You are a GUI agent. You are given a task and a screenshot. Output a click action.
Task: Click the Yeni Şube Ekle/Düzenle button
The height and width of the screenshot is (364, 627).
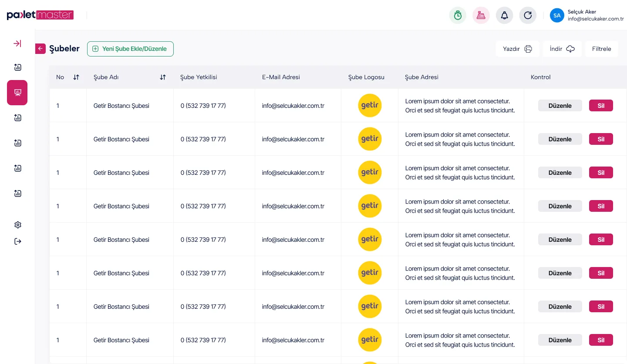click(x=130, y=49)
